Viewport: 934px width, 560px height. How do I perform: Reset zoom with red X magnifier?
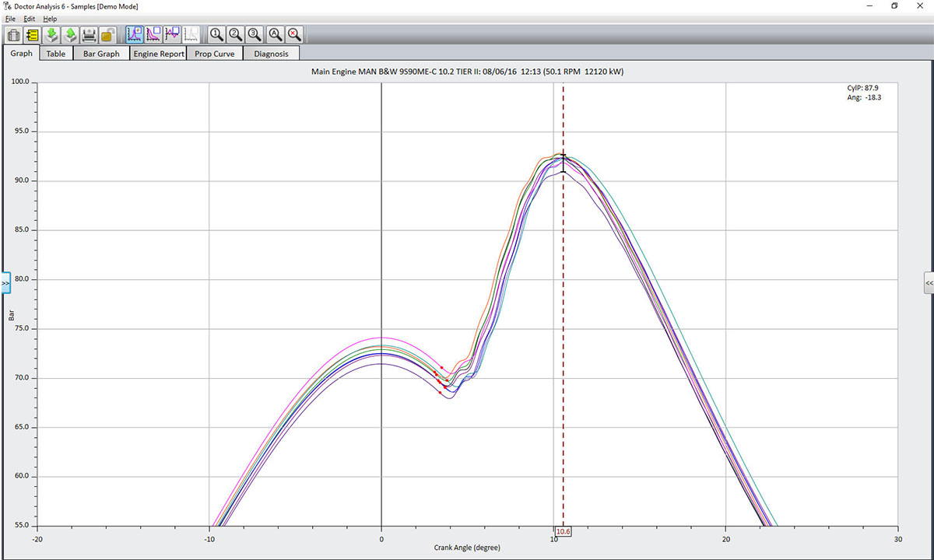(x=294, y=34)
